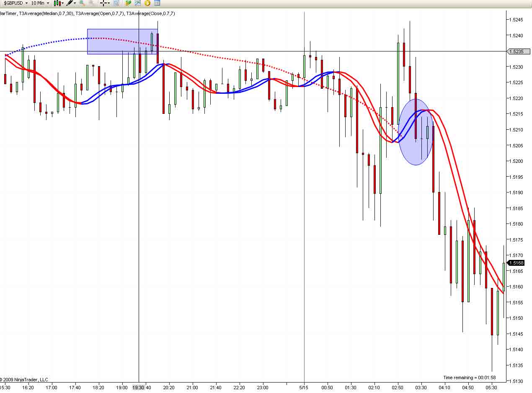Expand the chart style dropdown arrow
The width and height of the screenshot is (532, 393).
click(x=63, y=3)
